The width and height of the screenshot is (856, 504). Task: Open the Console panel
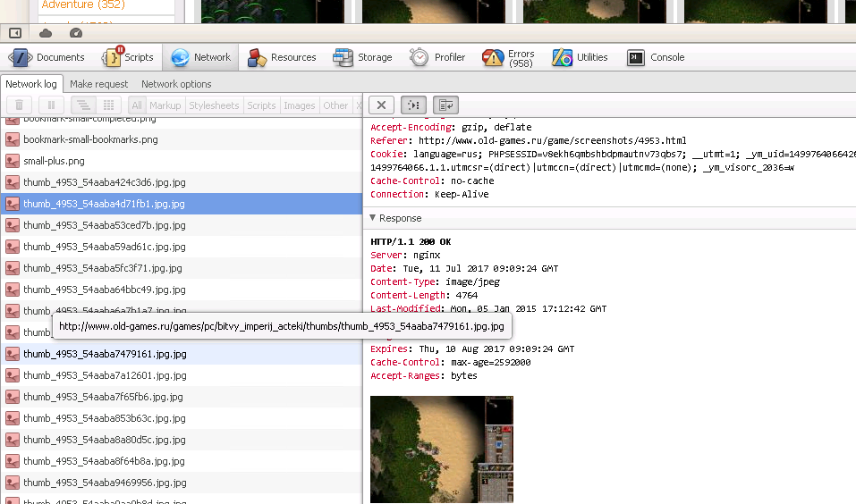pyautogui.click(x=656, y=57)
